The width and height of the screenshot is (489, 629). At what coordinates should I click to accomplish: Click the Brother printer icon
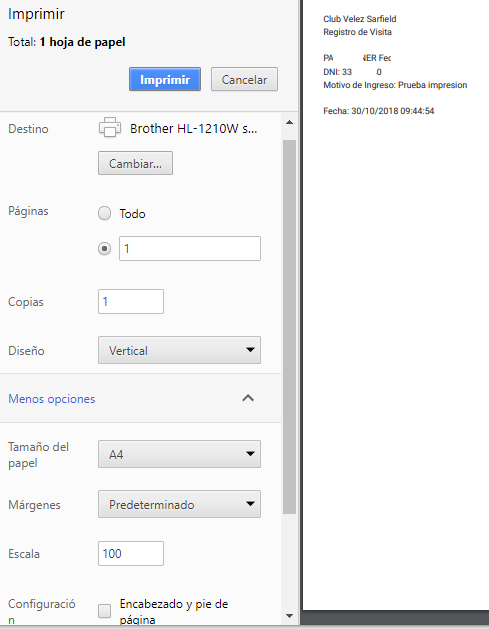pyautogui.click(x=110, y=128)
